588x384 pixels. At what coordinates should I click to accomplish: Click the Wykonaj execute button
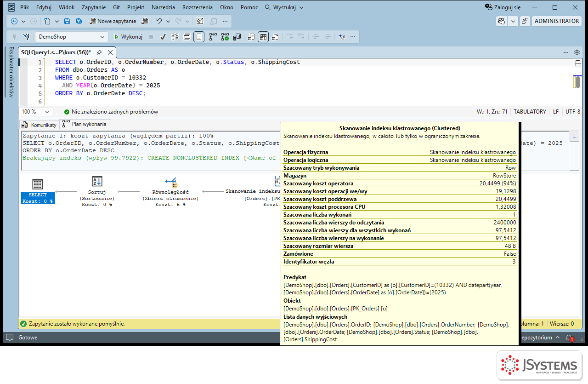(x=128, y=37)
